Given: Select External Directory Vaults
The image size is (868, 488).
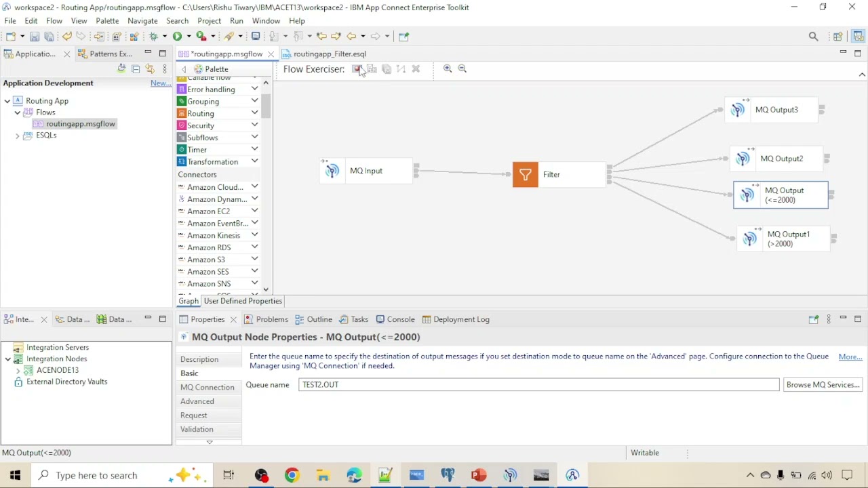Looking at the screenshot, I should (60, 382).
